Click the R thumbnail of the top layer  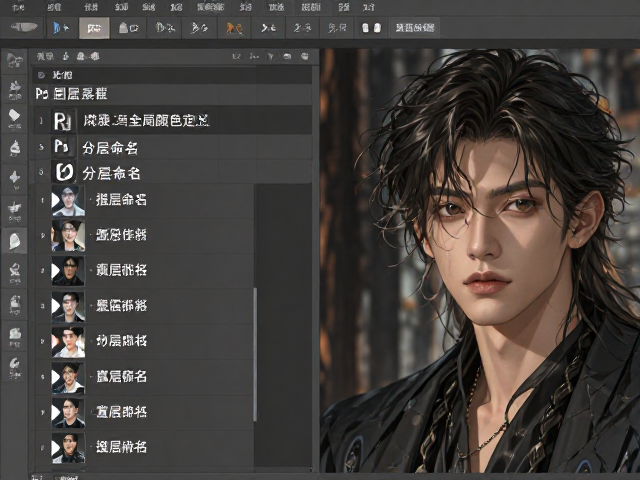click(63, 121)
